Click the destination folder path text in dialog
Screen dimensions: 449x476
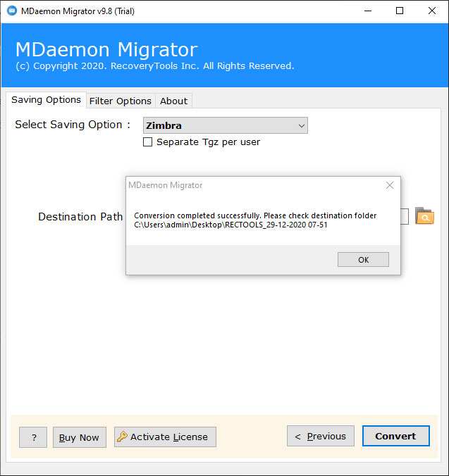[230, 225]
